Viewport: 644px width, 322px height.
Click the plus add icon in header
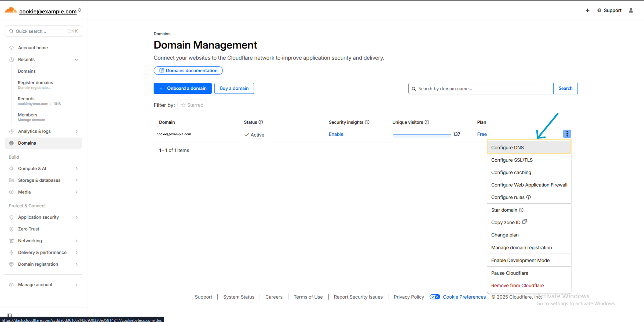point(587,10)
